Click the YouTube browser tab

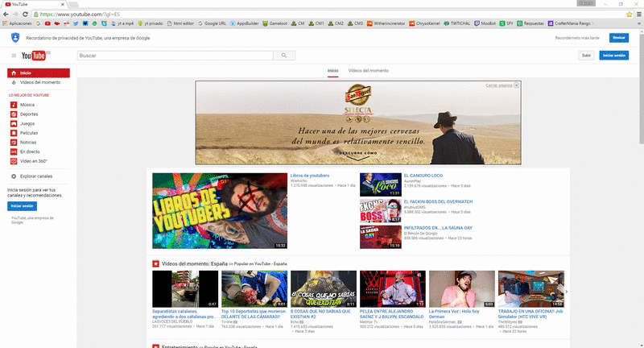(x=35, y=4)
